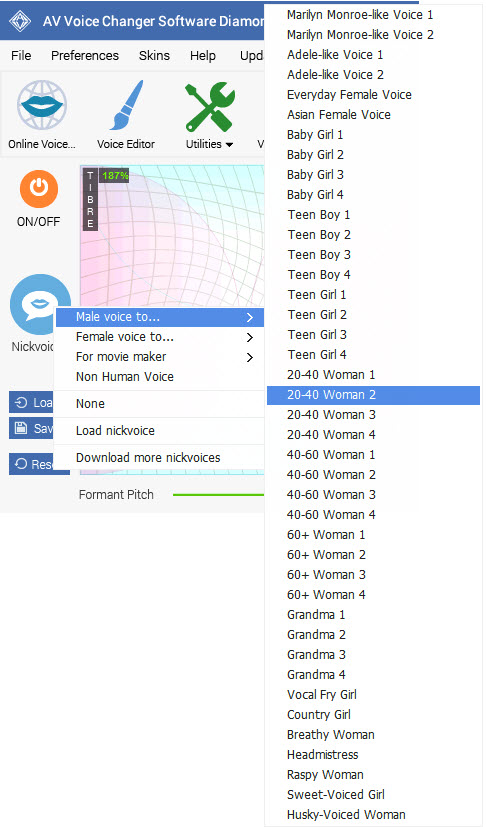Select Teen Girl 4 entry
The width and height of the screenshot is (486, 827).
tap(373, 355)
